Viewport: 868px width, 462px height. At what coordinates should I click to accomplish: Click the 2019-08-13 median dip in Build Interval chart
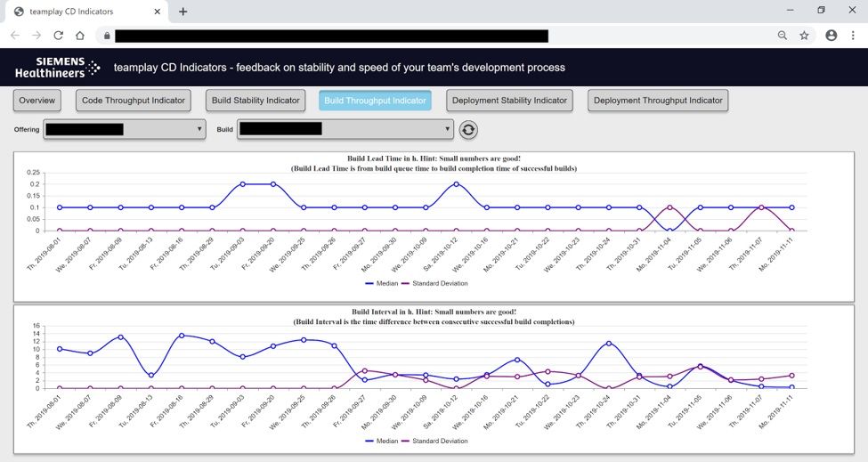click(x=151, y=375)
